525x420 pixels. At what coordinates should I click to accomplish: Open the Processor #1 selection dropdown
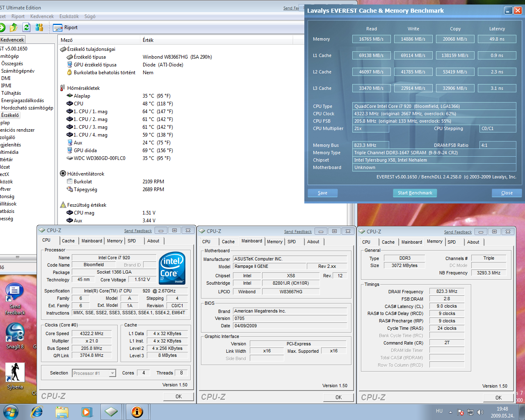coord(94,373)
